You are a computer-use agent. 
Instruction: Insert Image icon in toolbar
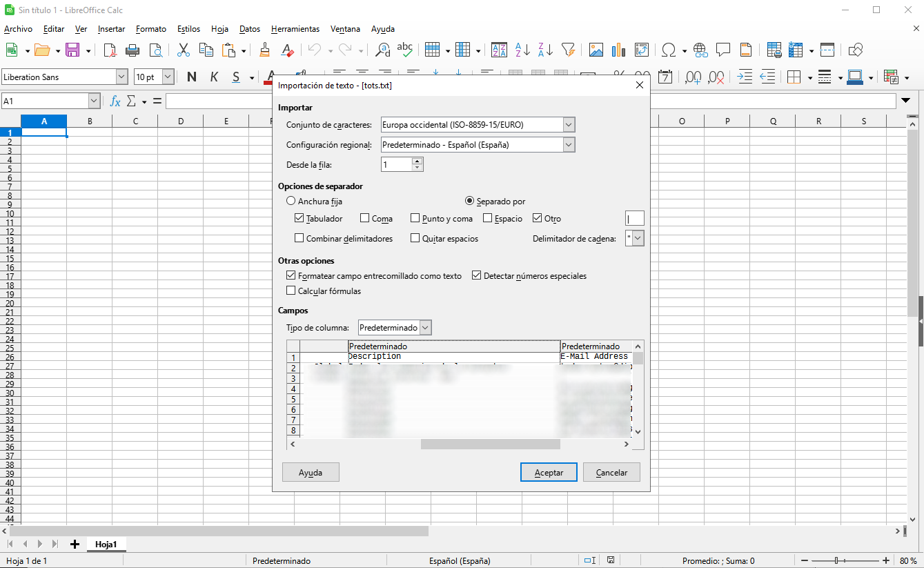tap(596, 50)
